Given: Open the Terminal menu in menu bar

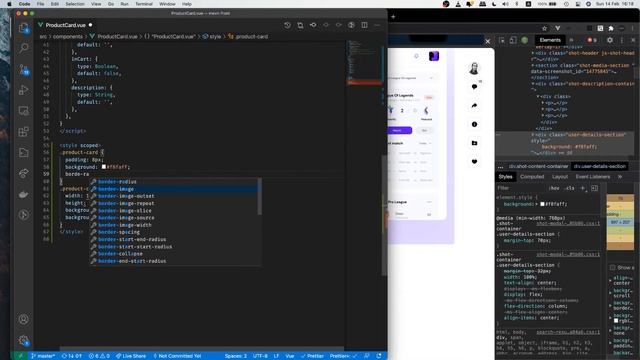Looking at the screenshot, I should click(144, 4).
